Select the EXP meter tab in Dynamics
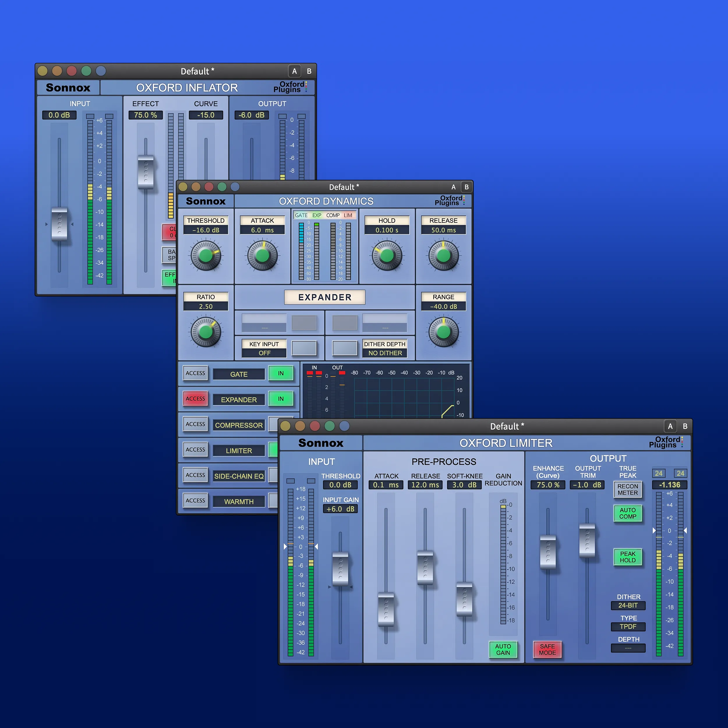This screenshot has height=728, width=728. pyautogui.click(x=317, y=215)
